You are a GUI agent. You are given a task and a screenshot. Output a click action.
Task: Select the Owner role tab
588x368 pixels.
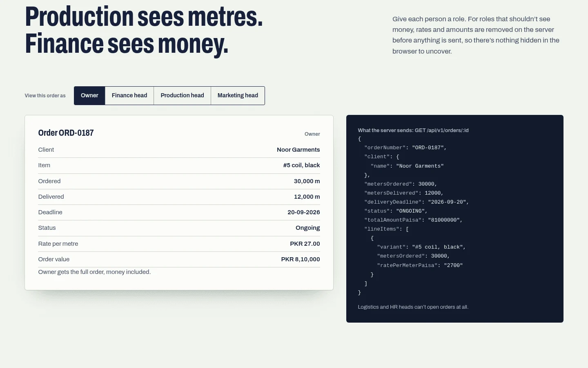click(89, 96)
